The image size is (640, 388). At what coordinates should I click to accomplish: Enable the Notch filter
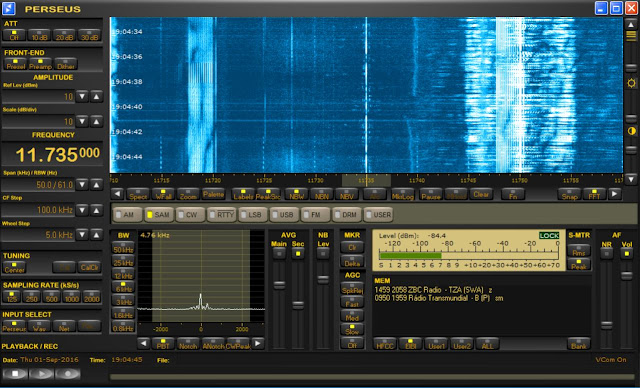click(x=188, y=344)
